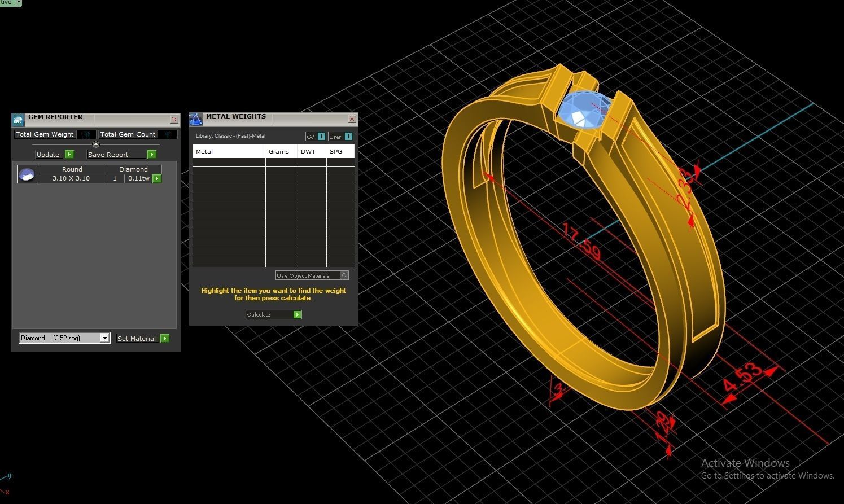The width and height of the screenshot is (844, 504).
Task: Click the 'Round' shape cell
Action: tap(72, 169)
